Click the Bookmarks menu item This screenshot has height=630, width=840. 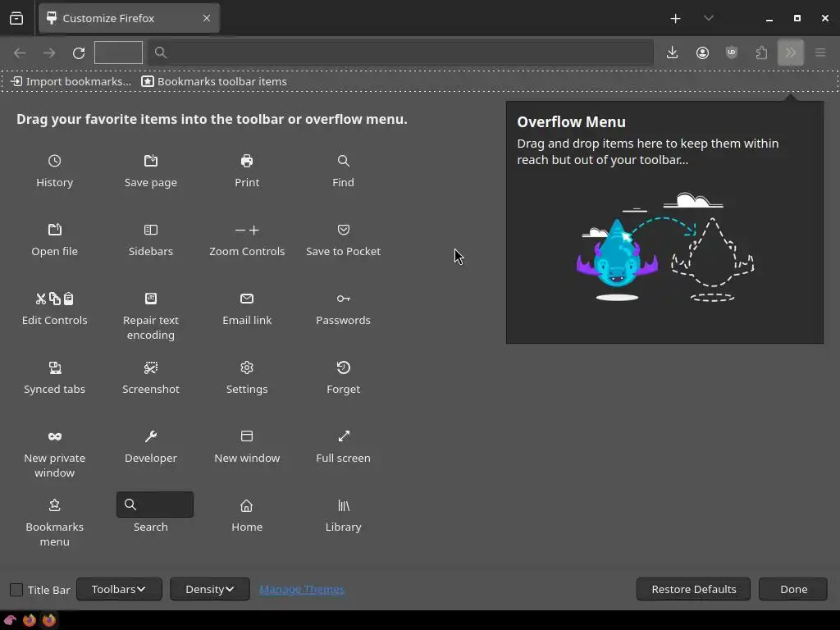54,523
